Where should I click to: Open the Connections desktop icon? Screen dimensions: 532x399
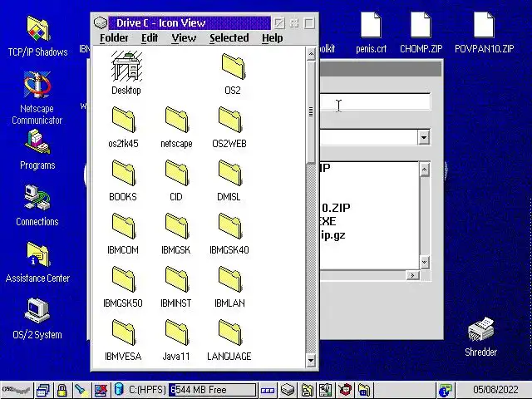click(37, 198)
